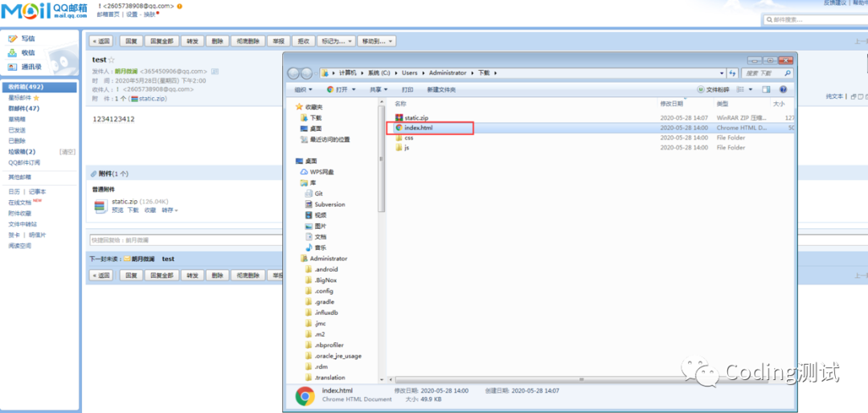Open the 移动到 move-to dropdown
The width and height of the screenshot is (868, 413).
pyautogui.click(x=376, y=41)
